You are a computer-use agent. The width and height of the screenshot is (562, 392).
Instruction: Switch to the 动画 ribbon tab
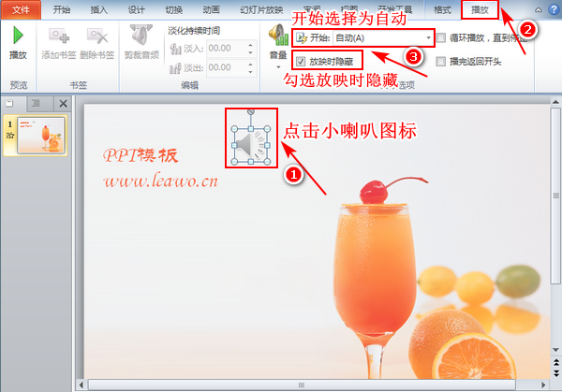211,9
